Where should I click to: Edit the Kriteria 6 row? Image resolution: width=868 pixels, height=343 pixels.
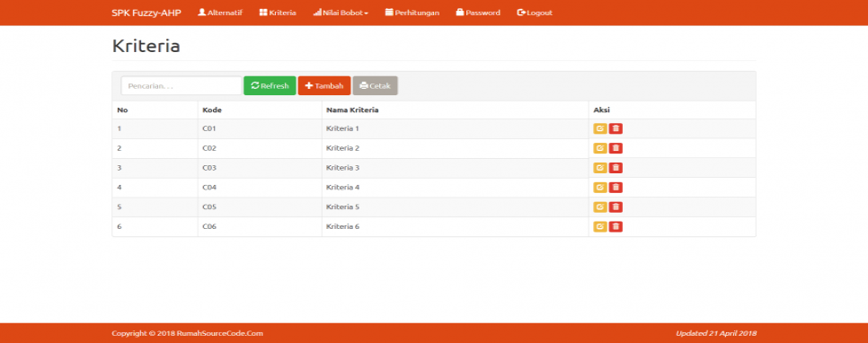(600, 226)
